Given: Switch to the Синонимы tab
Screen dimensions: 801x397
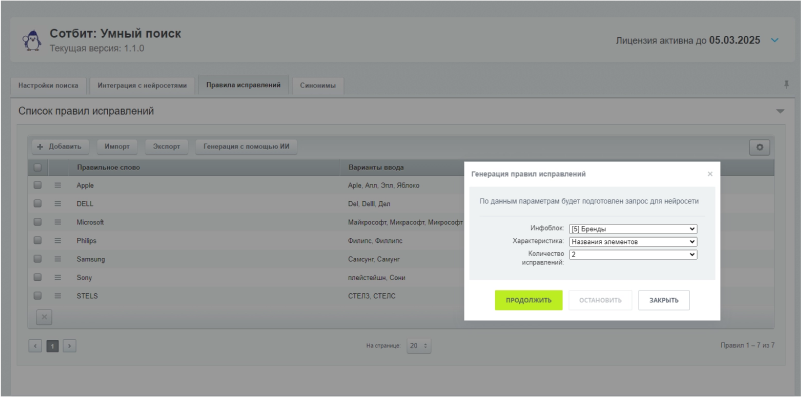Looking at the screenshot, I should 318,86.
